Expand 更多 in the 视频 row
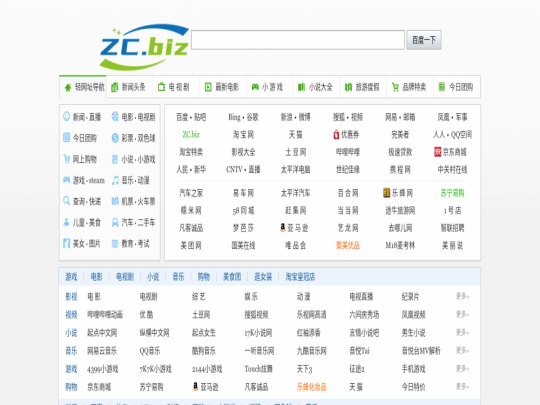The height and width of the screenshot is (405, 540). click(462, 314)
